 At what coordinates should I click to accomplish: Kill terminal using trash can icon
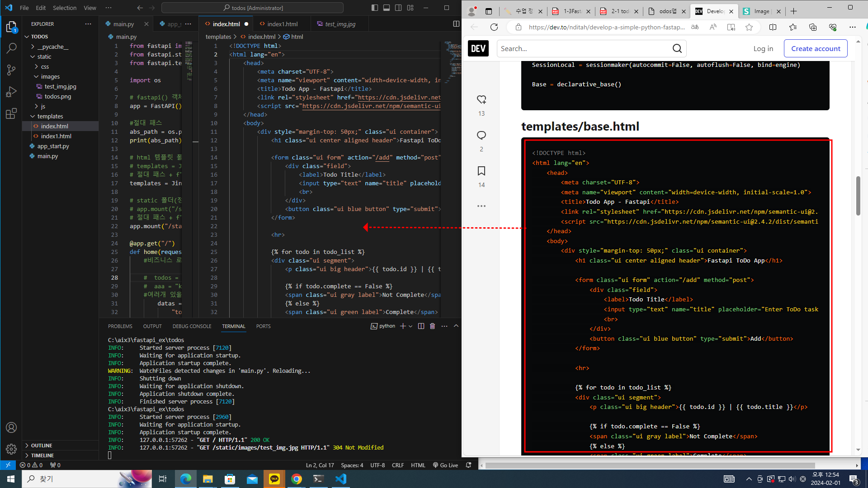[x=432, y=326]
